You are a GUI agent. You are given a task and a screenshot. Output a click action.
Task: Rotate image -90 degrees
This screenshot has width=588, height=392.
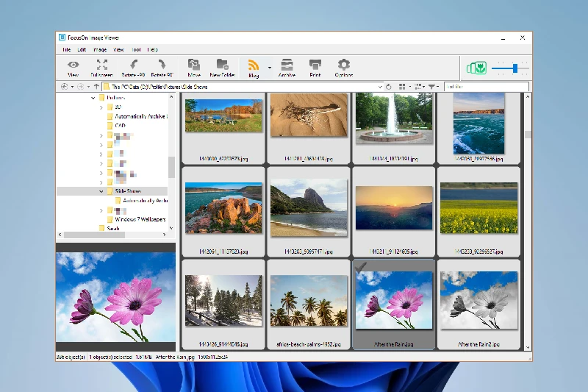pyautogui.click(x=134, y=66)
